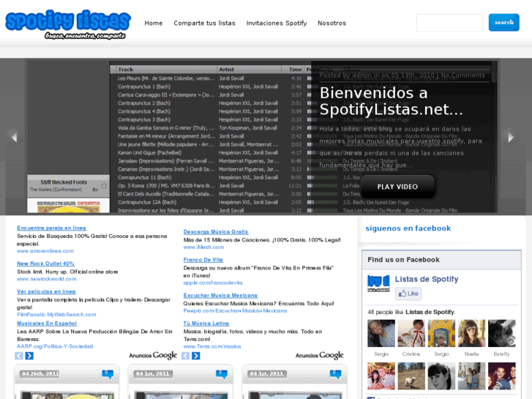Click Listas de Spotify page logo thumbnail
The height and width of the screenshot is (399, 532).
(x=378, y=283)
